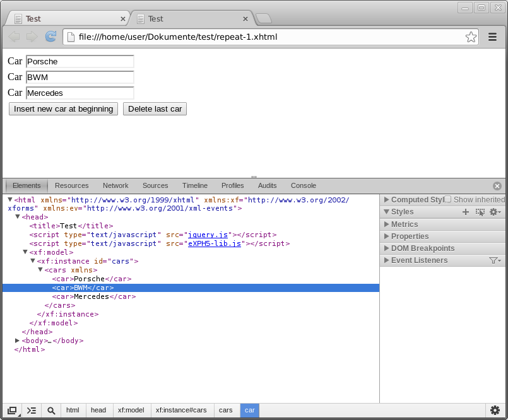This screenshot has width=508, height=420.
Task: Select xf:model in the breadcrumb bar
Action: [131, 411]
